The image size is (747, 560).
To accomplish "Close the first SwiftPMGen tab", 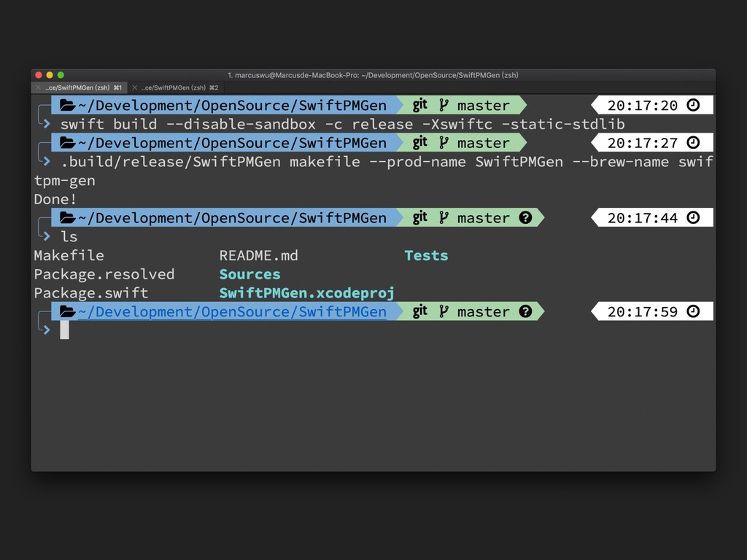I will 38,87.
